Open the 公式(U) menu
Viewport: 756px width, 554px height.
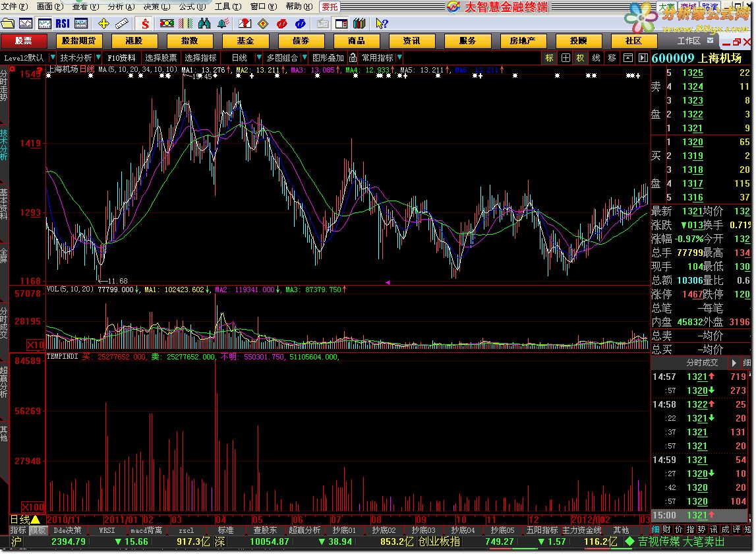pos(192,7)
